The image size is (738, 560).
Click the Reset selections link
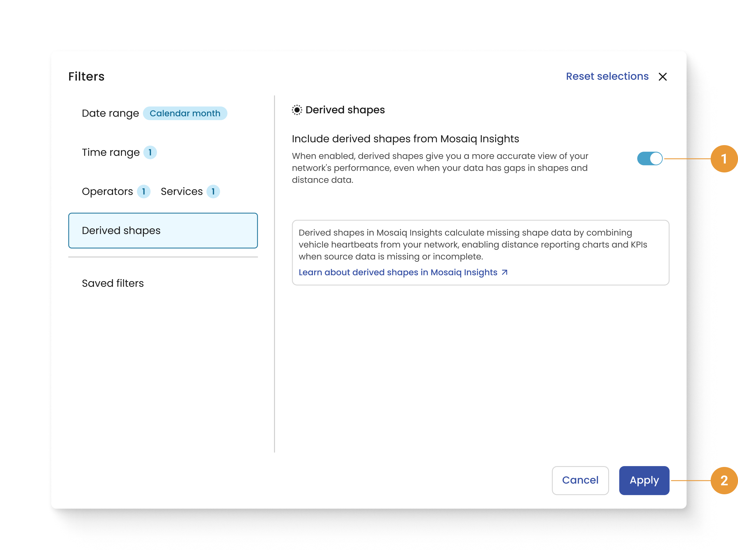point(607,76)
